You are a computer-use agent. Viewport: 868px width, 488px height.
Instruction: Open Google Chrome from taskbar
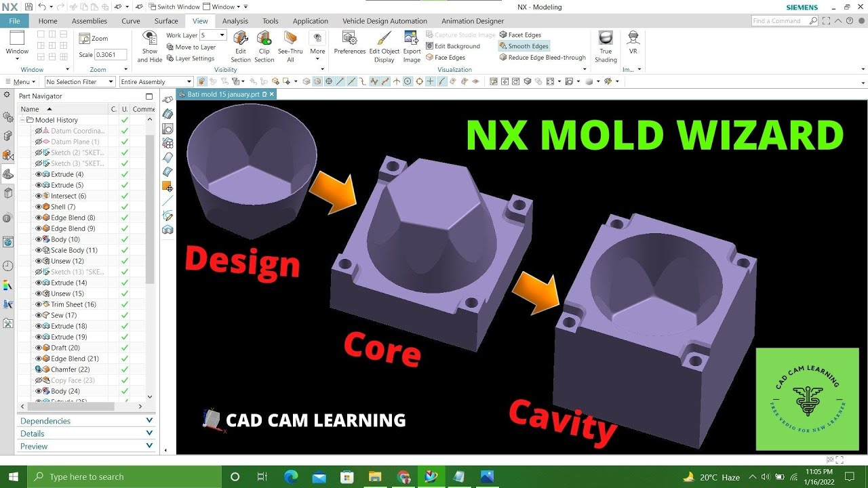coord(403,476)
